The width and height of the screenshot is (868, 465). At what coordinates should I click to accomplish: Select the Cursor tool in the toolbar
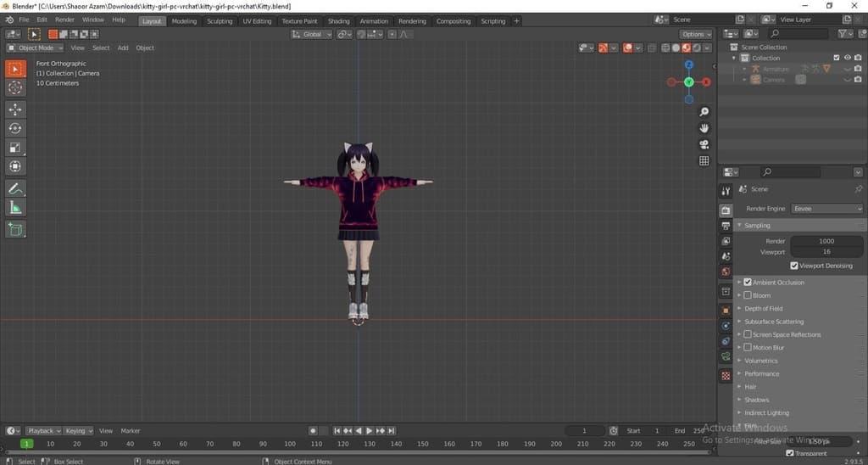[16, 87]
